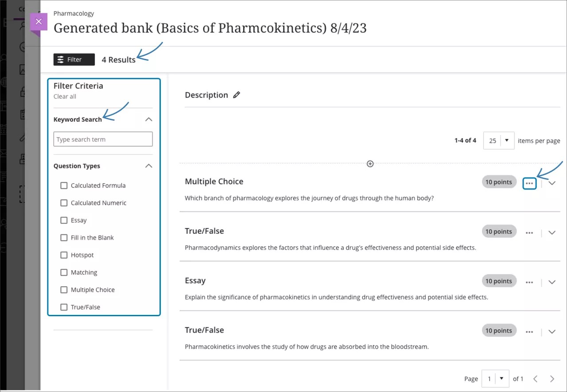567x392 pixels.
Task: Expand the Essay question details
Action: (x=552, y=282)
